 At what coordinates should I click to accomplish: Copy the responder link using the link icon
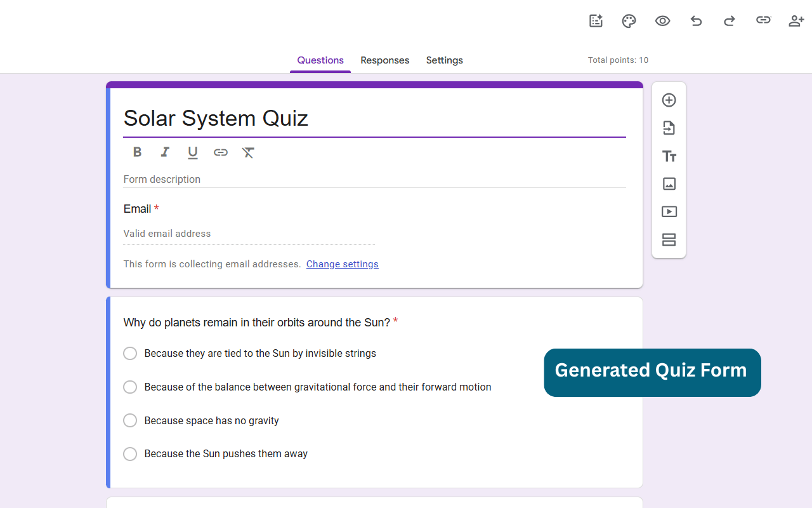763,20
